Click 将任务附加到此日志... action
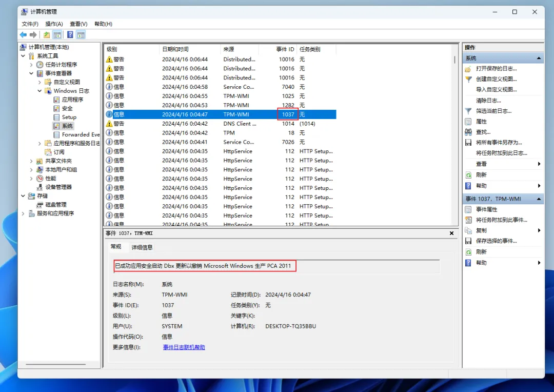 pyautogui.click(x=501, y=153)
